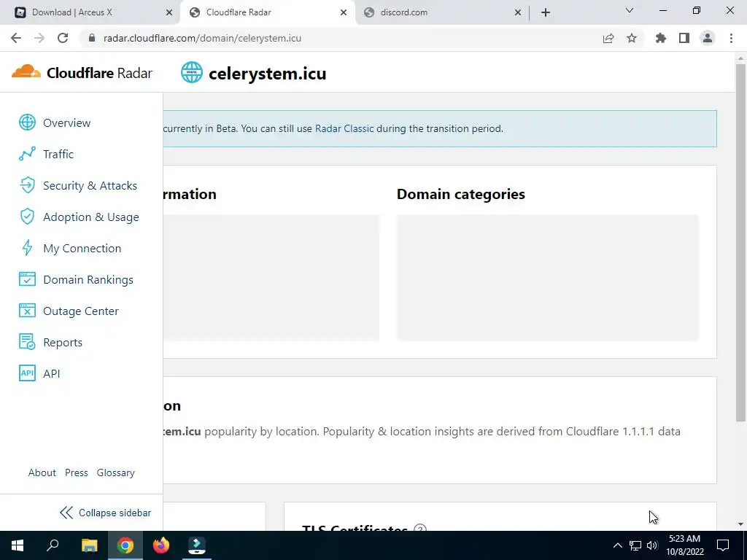Image resolution: width=747 pixels, height=560 pixels.
Task: Click the API badge icon
Action: (x=27, y=373)
